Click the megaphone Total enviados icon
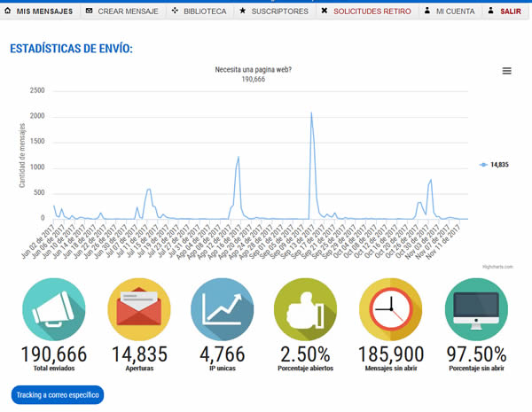532x412 pixels. click(53, 309)
